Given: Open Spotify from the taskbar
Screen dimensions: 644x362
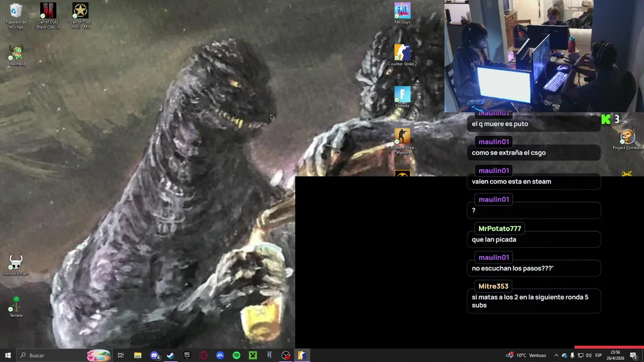Looking at the screenshot, I should click(236, 355).
